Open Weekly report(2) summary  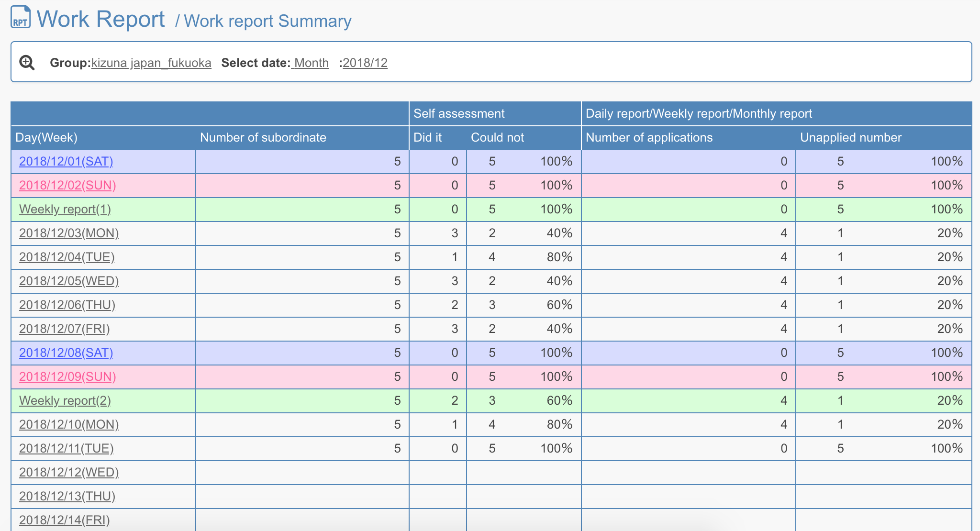(64, 400)
